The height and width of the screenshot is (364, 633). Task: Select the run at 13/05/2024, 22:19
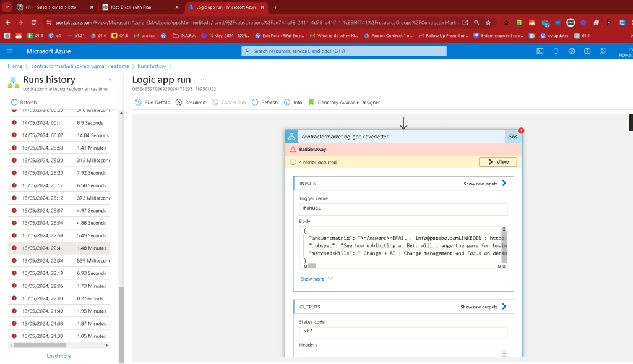(59, 273)
